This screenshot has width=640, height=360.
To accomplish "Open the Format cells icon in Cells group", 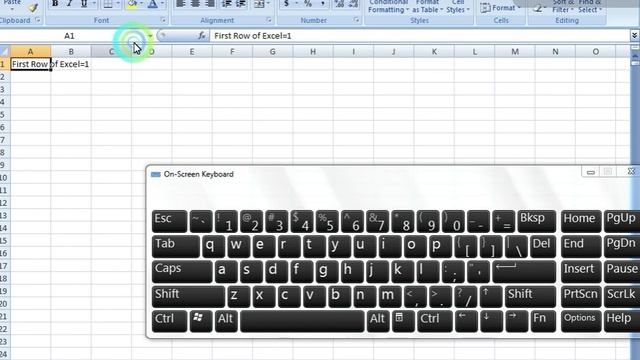I will [500, 7].
